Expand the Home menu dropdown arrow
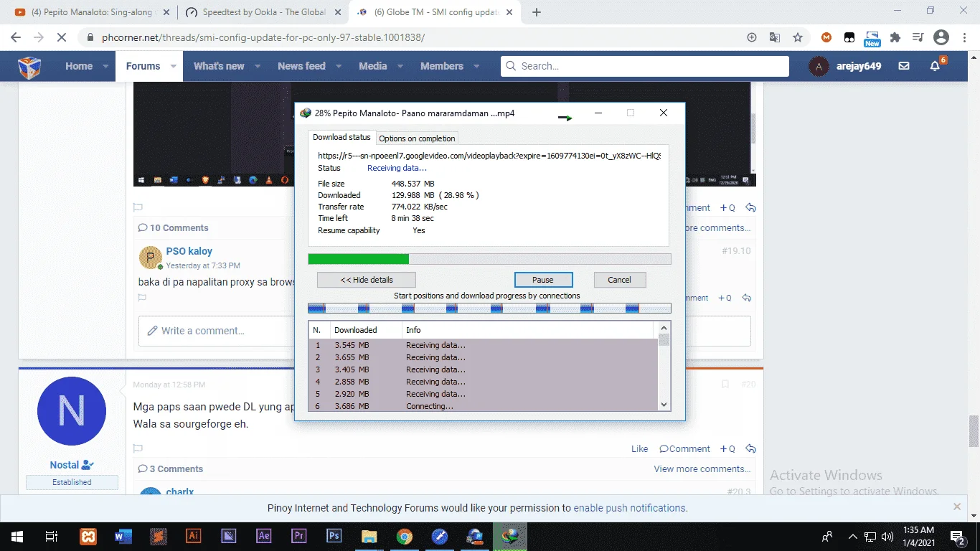This screenshot has height=551, width=980. (x=105, y=66)
